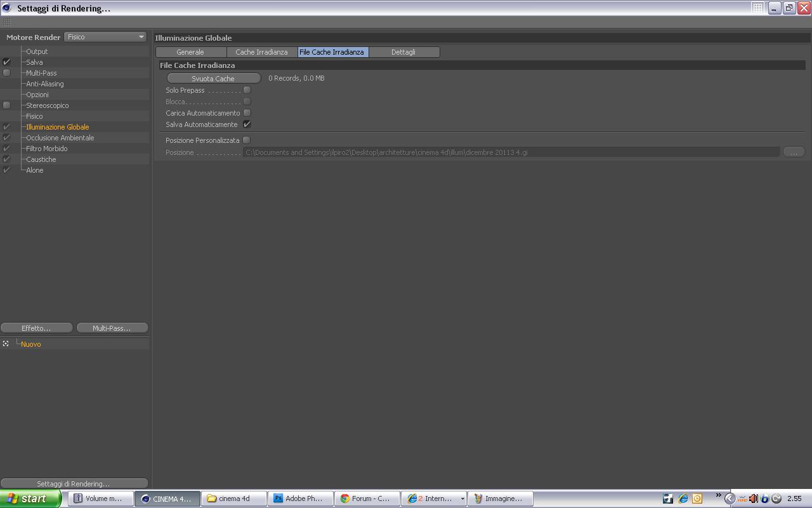
Task: Browse for cache position with the ... button
Action: [x=794, y=152]
